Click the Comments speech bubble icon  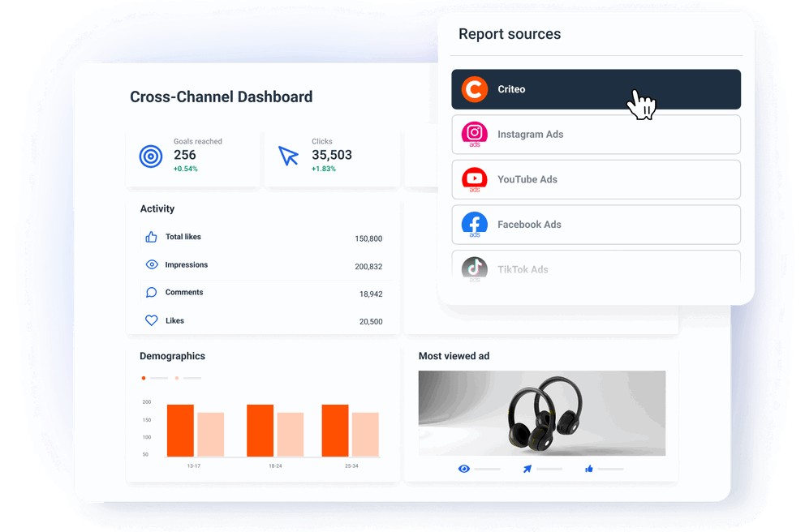point(152,292)
